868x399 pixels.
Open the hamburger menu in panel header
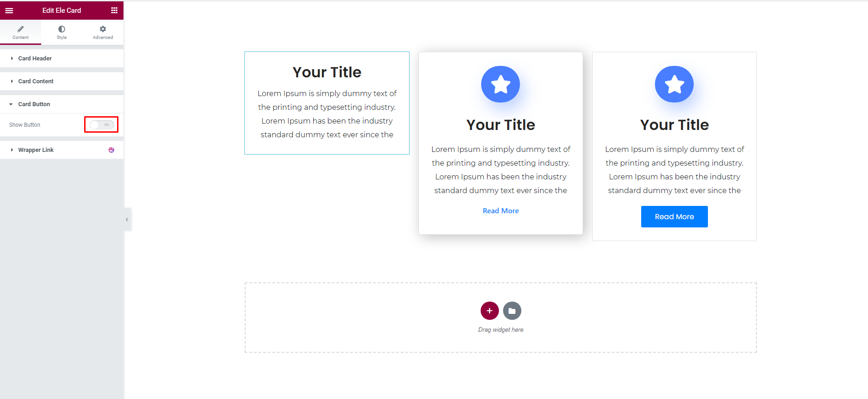[9, 10]
